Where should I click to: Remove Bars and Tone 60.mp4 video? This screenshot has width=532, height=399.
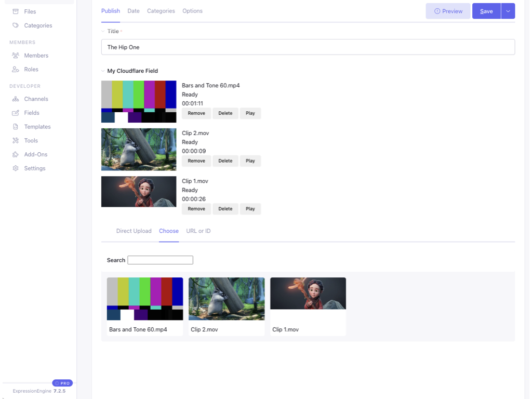(x=196, y=113)
